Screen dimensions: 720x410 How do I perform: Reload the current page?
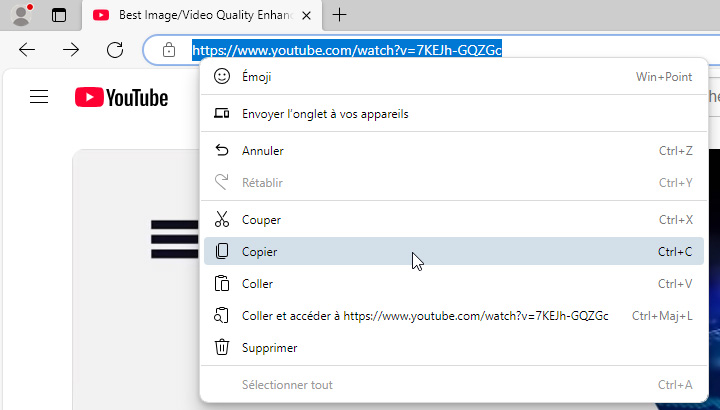[115, 50]
